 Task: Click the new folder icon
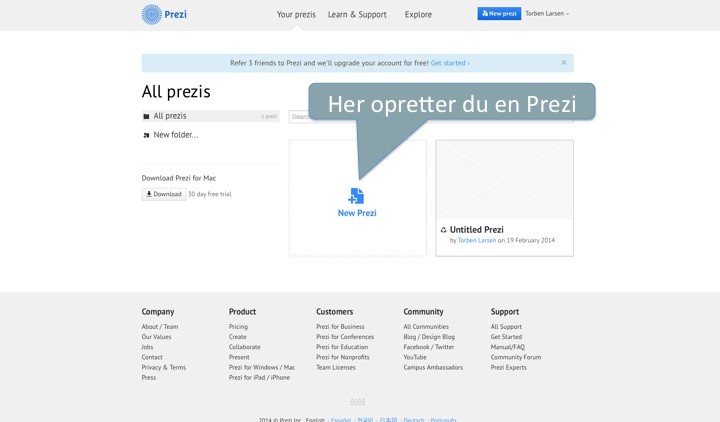[x=146, y=135]
